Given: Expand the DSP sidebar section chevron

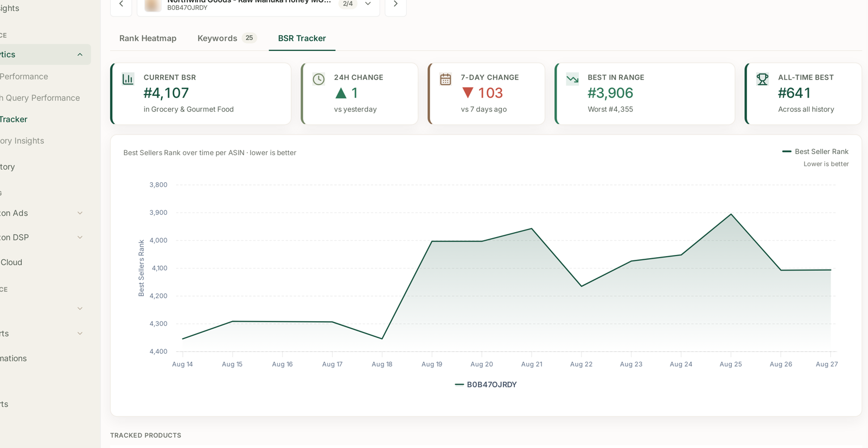Looking at the screenshot, I should (x=80, y=238).
